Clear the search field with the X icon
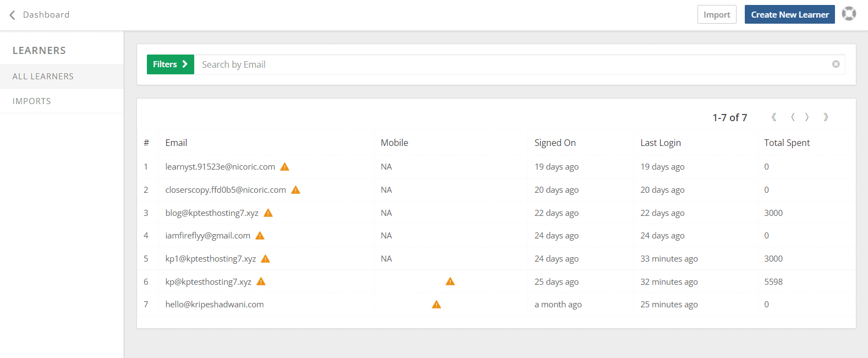The width and height of the screenshot is (868, 358). click(x=836, y=64)
